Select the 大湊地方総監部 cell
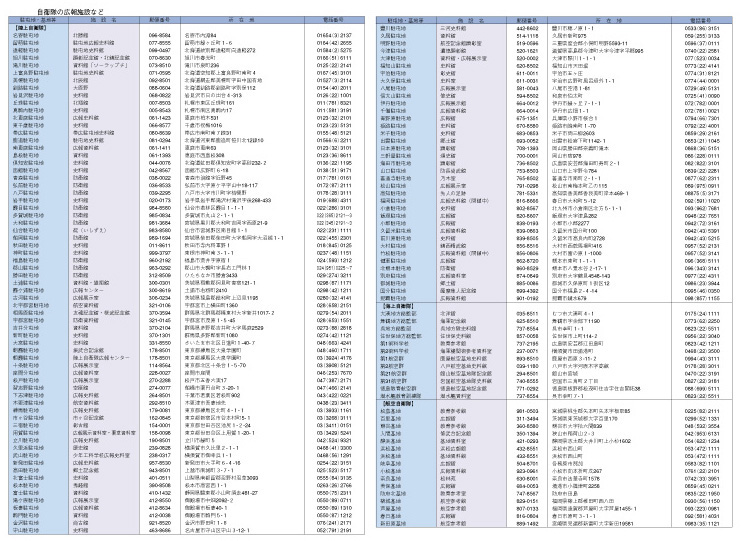 [399, 314]
